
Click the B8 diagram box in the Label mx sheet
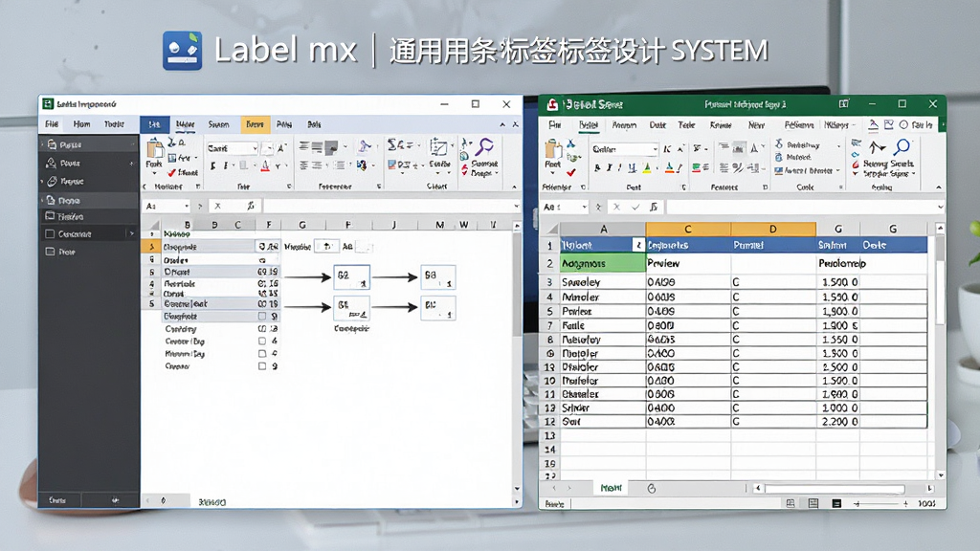point(438,276)
